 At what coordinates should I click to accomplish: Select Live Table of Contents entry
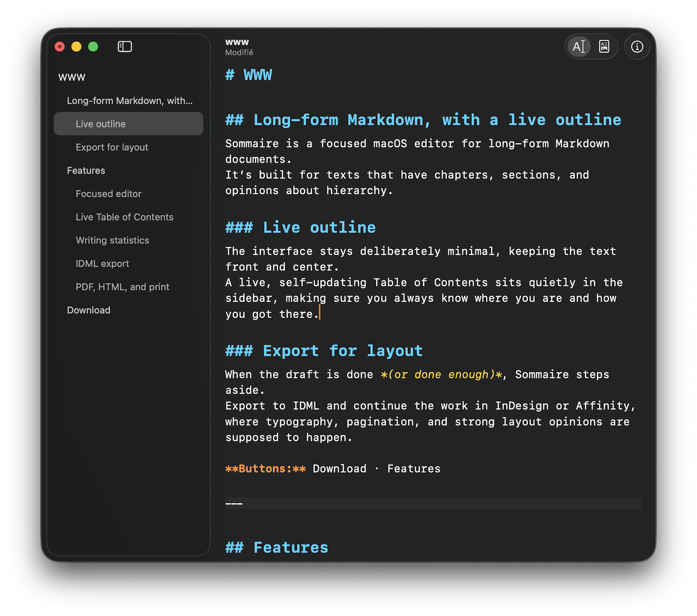coord(124,217)
